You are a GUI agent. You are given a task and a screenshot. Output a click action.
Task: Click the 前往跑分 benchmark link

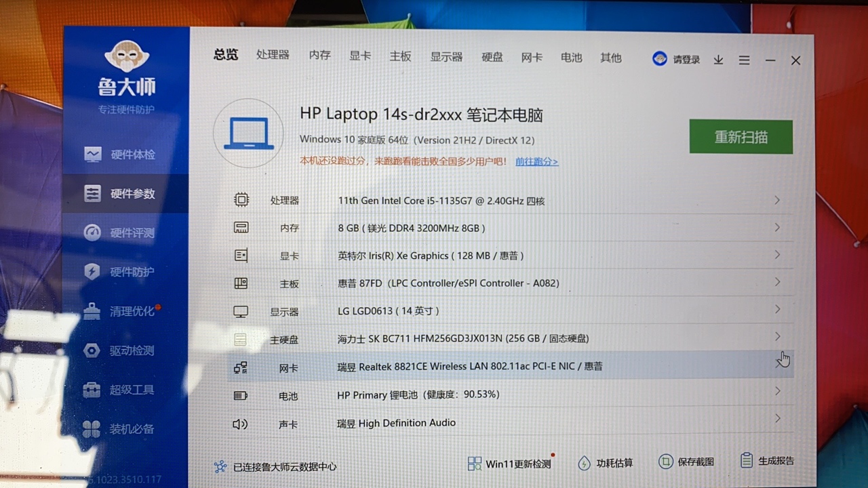tap(536, 162)
